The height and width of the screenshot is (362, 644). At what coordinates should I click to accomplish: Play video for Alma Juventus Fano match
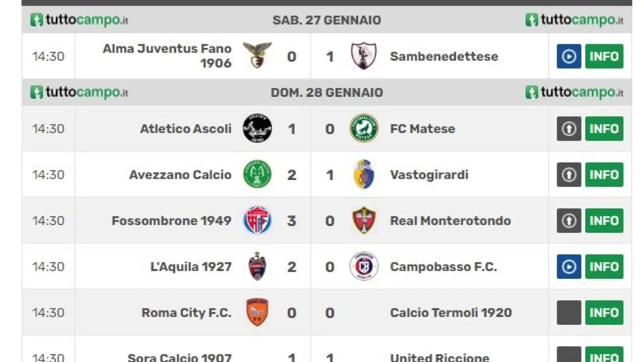point(569,56)
